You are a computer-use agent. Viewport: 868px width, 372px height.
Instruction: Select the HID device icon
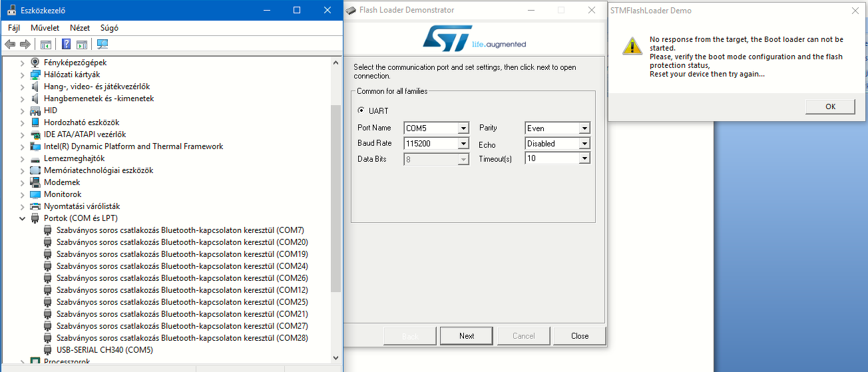(x=35, y=110)
